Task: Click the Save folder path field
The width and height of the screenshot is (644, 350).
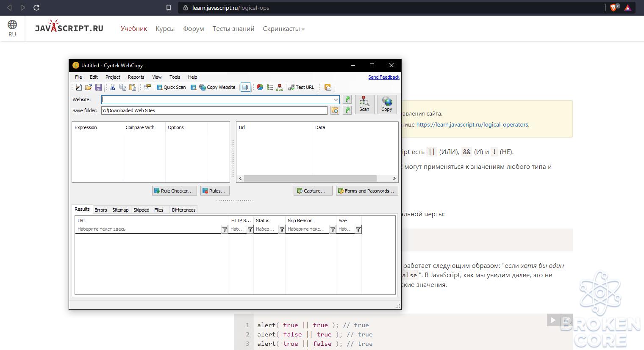Action: click(x=214, y=110)
